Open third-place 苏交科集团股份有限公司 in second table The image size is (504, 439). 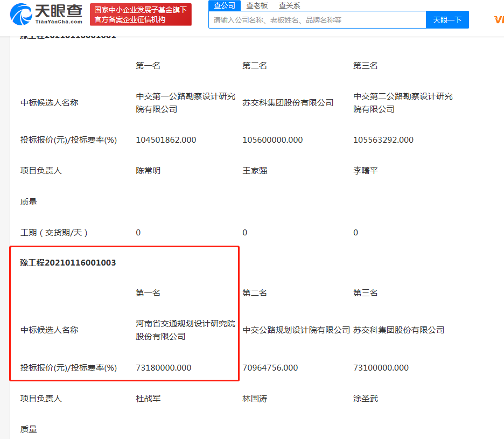pos(398,330)
